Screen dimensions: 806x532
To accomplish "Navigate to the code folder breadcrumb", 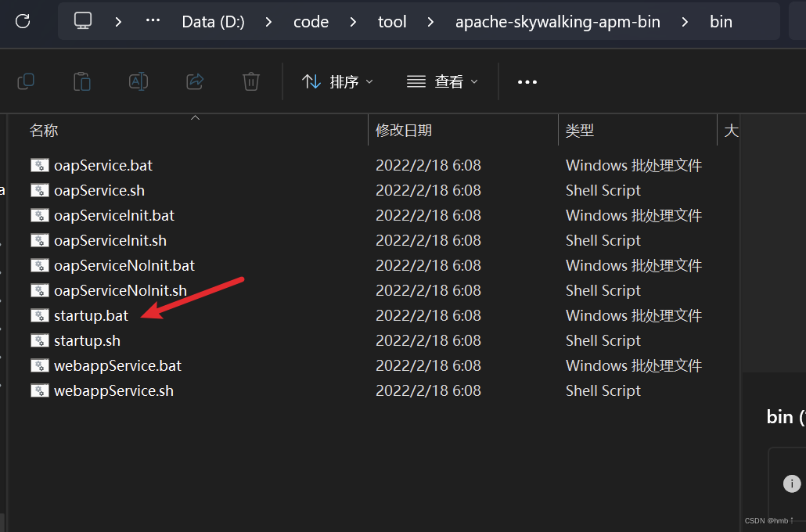I will pyautogui.click(x=311, y=22).
